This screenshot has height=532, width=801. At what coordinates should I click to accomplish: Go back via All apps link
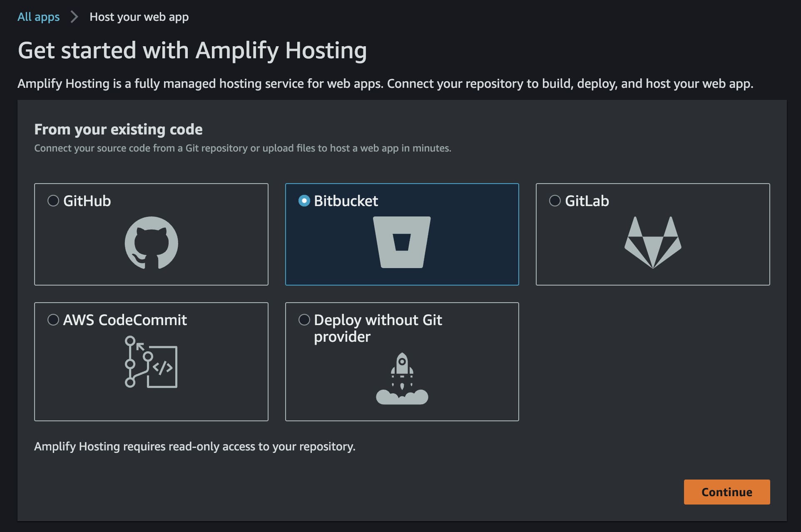click(x=38, y=17)
